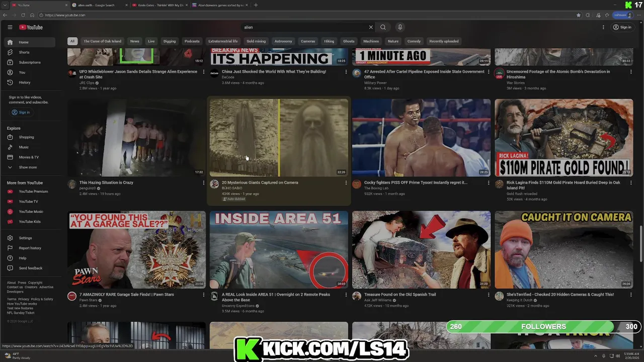This screenshot has width=644, height=362.
Task: Open more options for 20 Mysterious Giants video
Action: [346, 183]
